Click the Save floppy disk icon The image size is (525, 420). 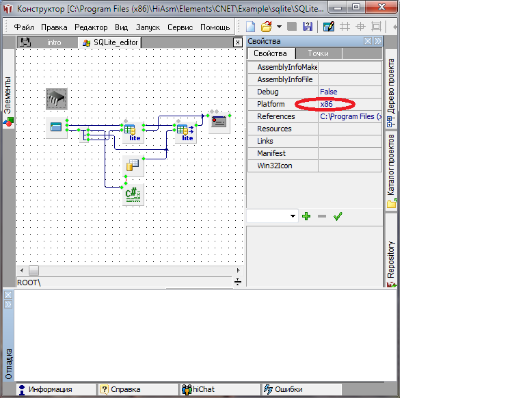[307, 27]
